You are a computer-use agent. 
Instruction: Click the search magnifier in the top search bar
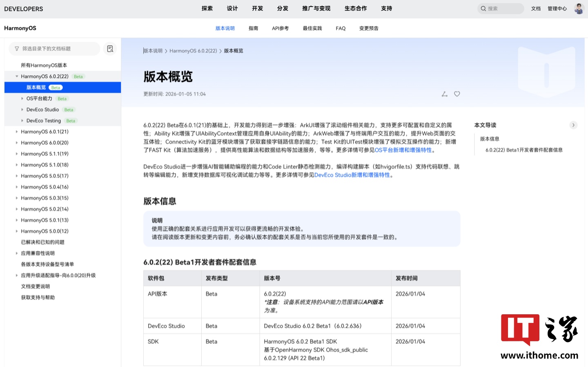tap(483, 8)
